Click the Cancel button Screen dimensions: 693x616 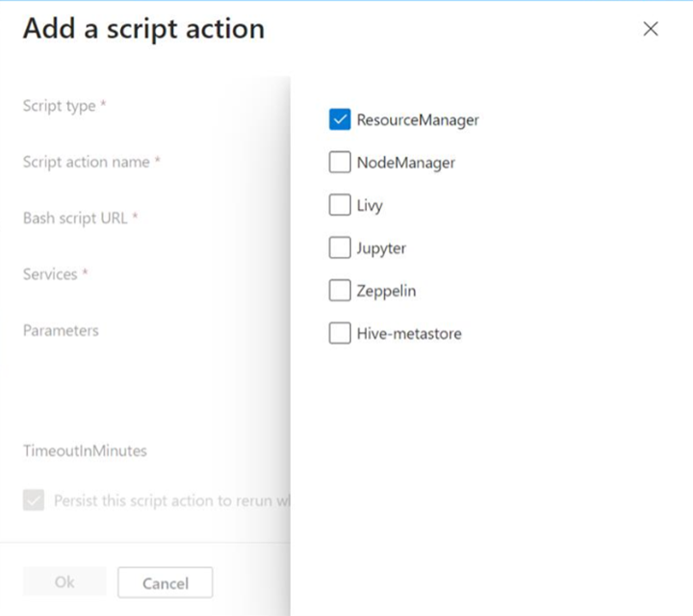[165, 582]
